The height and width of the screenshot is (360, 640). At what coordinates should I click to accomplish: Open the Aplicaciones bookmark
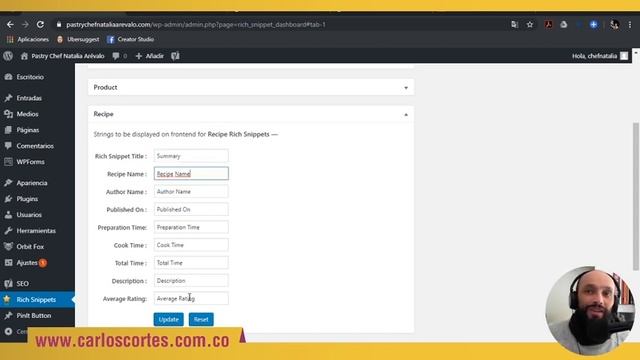point(28,39)
